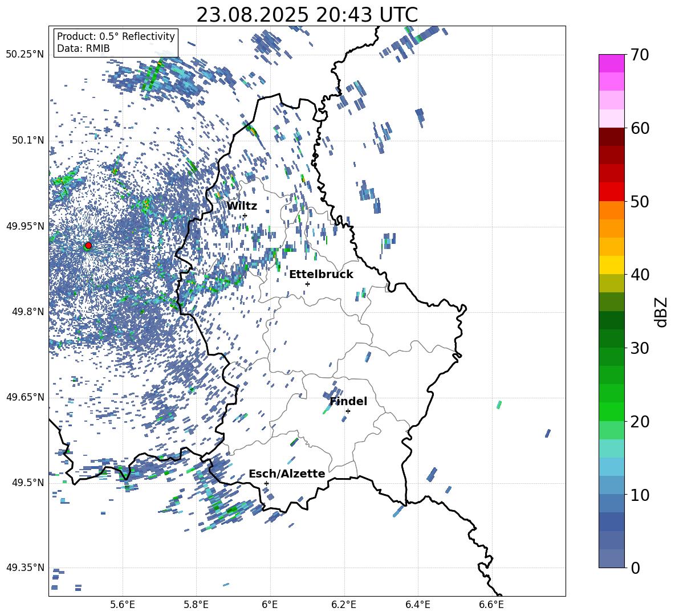675x616 pixels.
Task: Click the yellow 40 dBZ swatch
Action: 611,265
